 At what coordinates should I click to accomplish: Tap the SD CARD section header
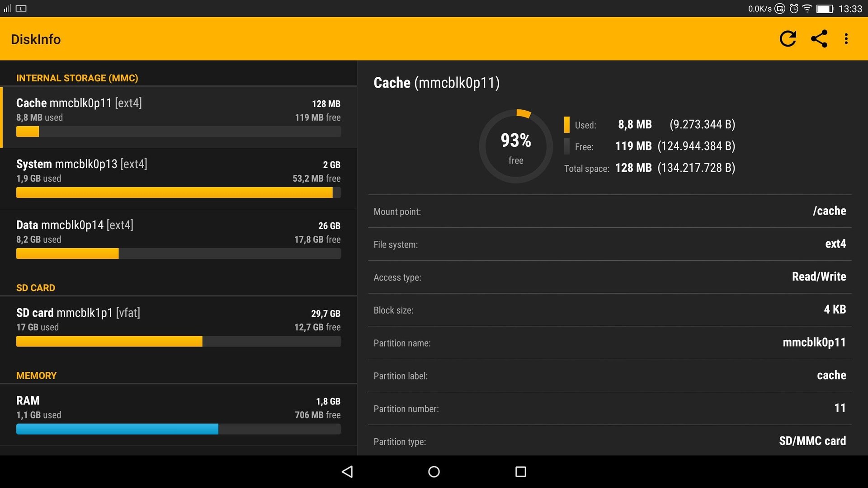tap(36, 288)
